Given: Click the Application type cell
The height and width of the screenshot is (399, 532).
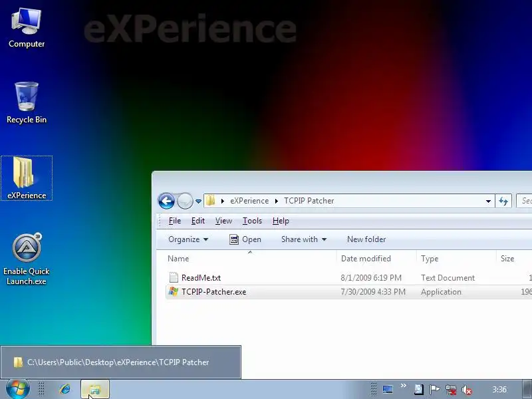Looking at the screenshot, I should click(x=441, y=292).
